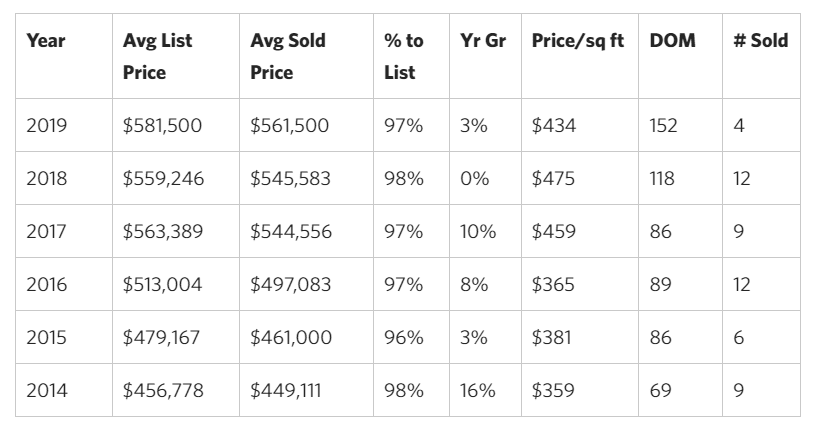The width and height of the screenshot is (815, 430).
Task: Click the Avg List Price column header
Action: [x=157, y=57]
